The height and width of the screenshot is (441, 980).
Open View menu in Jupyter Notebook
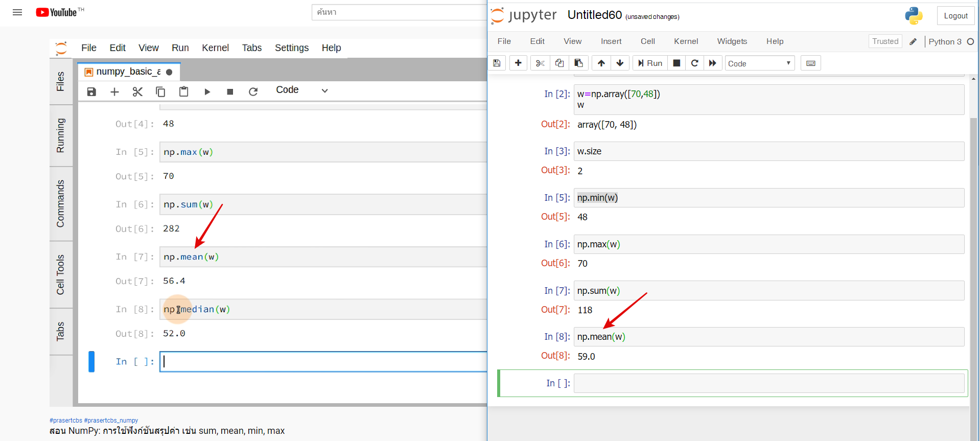pos(572,41)
